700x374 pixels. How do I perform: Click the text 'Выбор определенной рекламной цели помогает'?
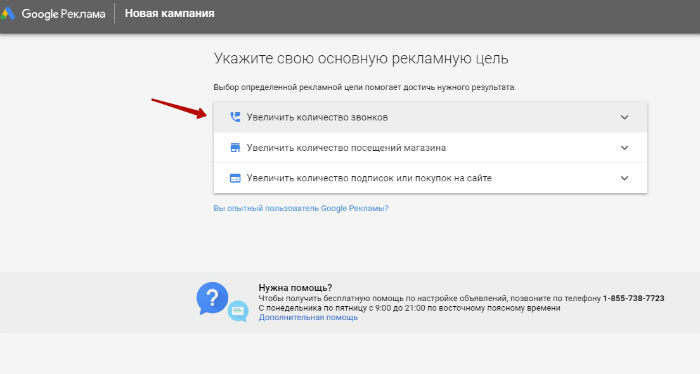pos(307,87)
